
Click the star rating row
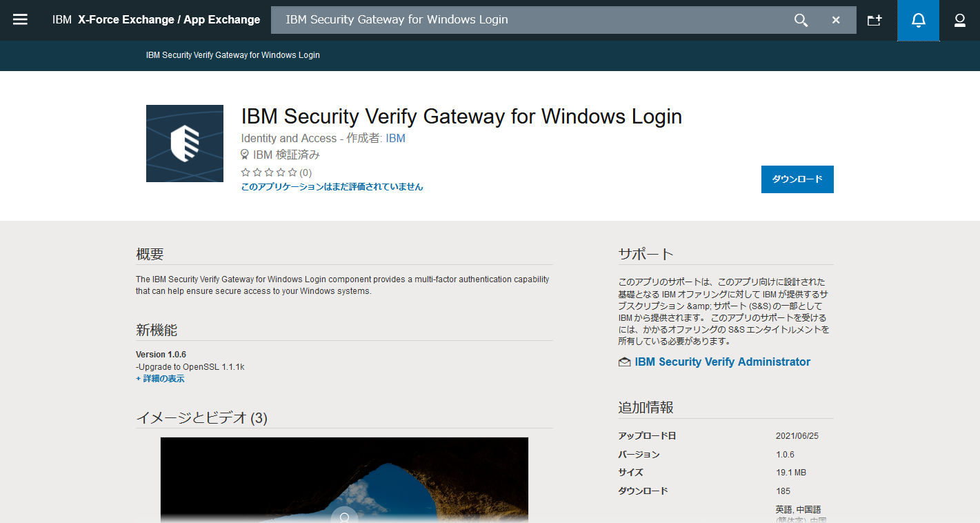tap(270, 172)
